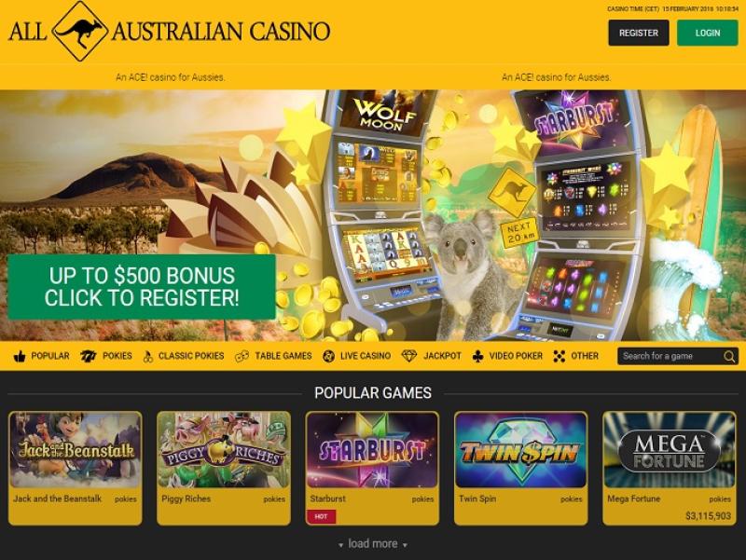Click the club Video Poker icon
This screenshot has width=746, height=560.
477,356
